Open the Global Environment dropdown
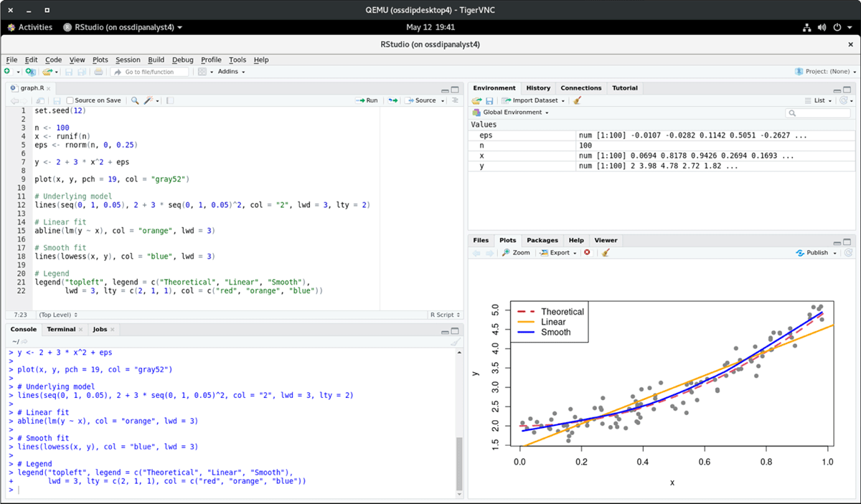Screen dimensions: 861x504 (x=511, y=113)
